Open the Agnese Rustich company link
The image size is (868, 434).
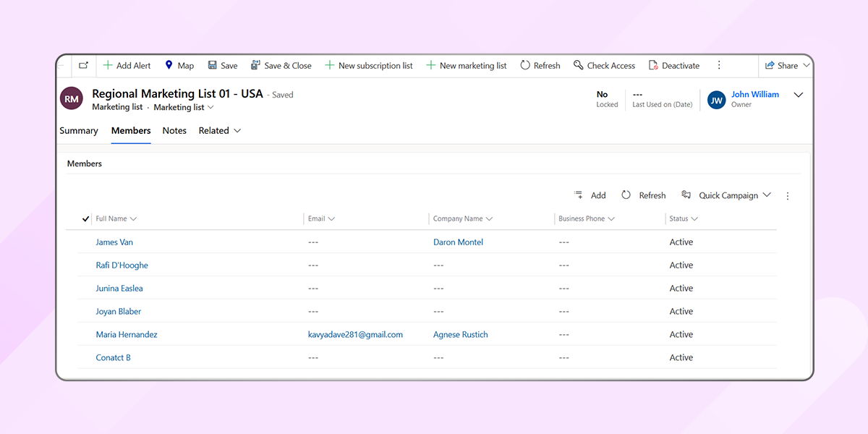point(461,335)
